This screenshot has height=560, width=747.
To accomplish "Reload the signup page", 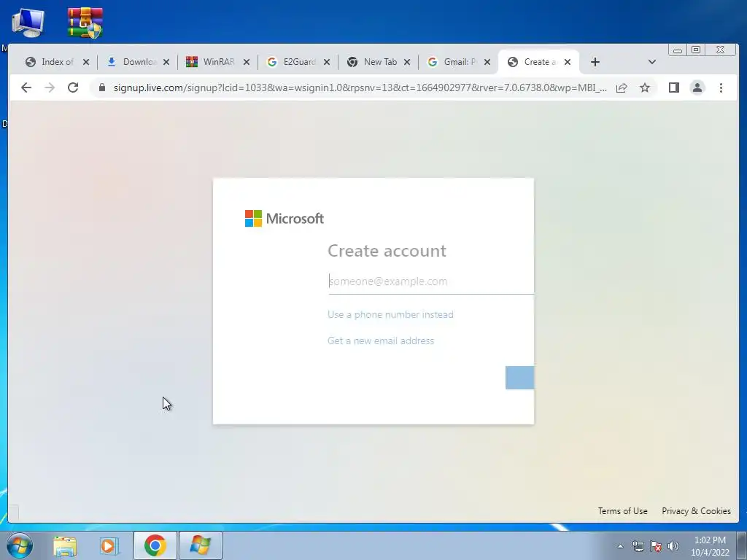I will click(73, 87).
